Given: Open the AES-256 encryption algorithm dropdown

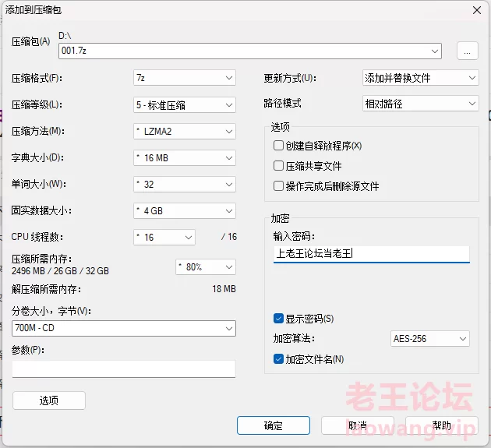Looking at the screenshot, I should coord(429,339).
